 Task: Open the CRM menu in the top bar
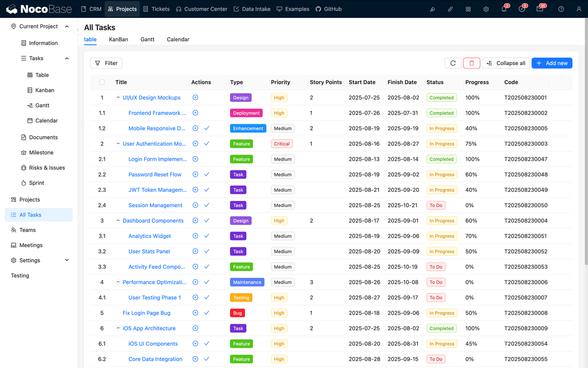(x=91, y=9)
